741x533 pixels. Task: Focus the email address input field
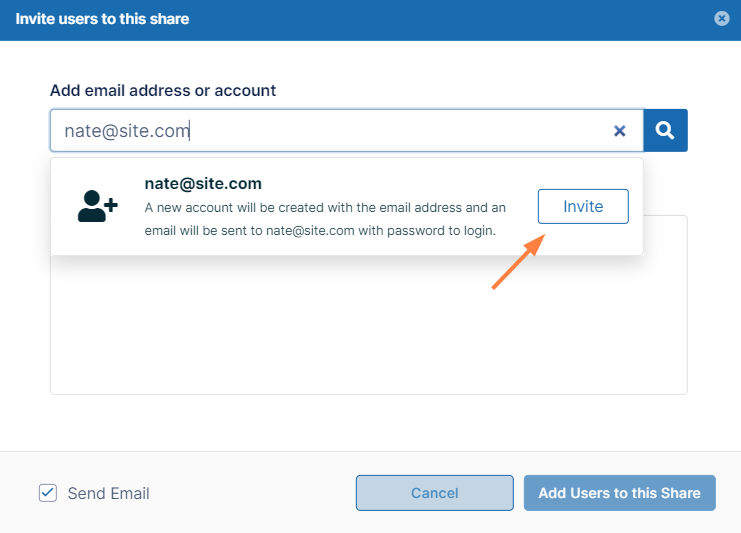(x=330, y=131)
